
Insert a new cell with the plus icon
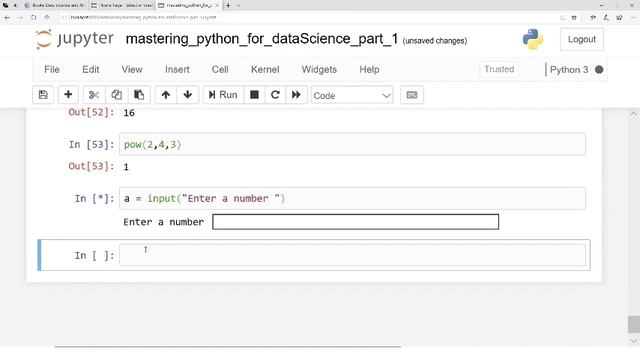coord(68,95)
